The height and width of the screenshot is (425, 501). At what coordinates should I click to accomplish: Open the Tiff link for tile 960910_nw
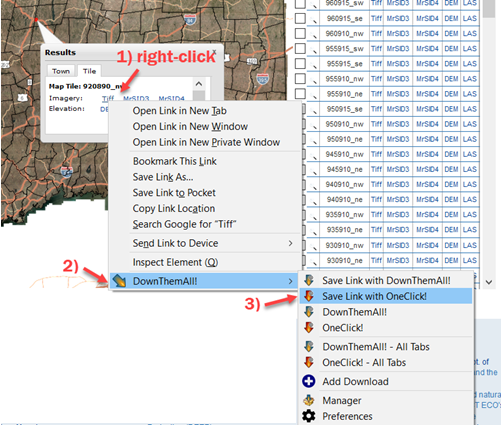pos(376,33)
